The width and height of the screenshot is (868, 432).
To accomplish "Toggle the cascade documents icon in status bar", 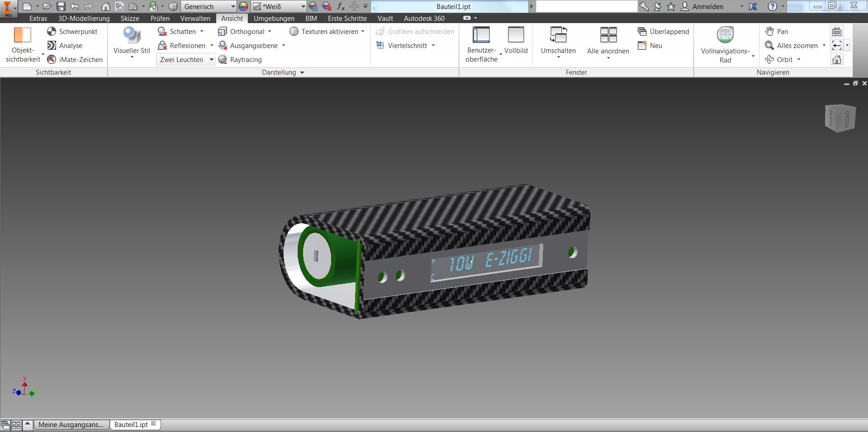I will click(5, 425).
